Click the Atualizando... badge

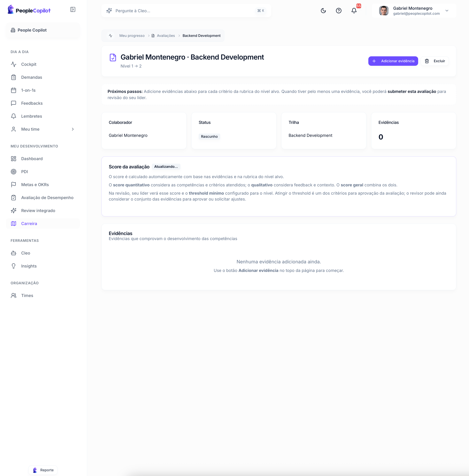pyautogui.click(x=166, y=166)
